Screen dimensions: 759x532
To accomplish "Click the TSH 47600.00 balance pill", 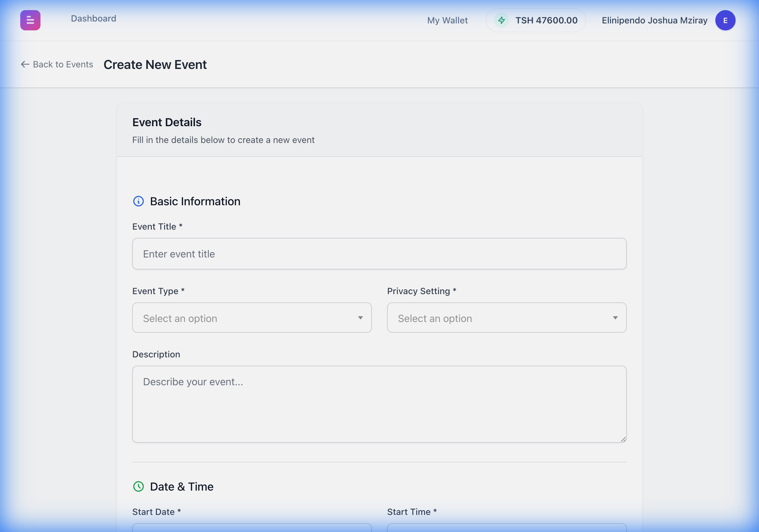I will [535, 20].
